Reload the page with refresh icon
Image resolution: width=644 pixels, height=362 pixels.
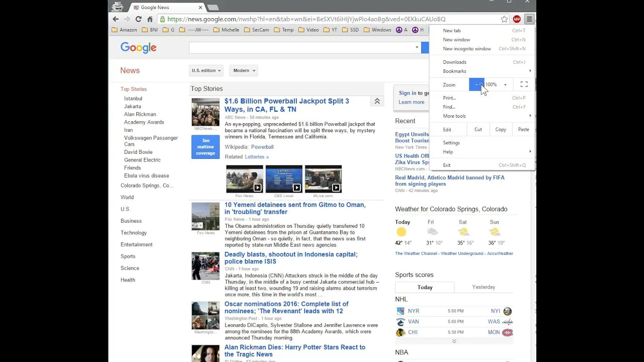click(138, 19)
